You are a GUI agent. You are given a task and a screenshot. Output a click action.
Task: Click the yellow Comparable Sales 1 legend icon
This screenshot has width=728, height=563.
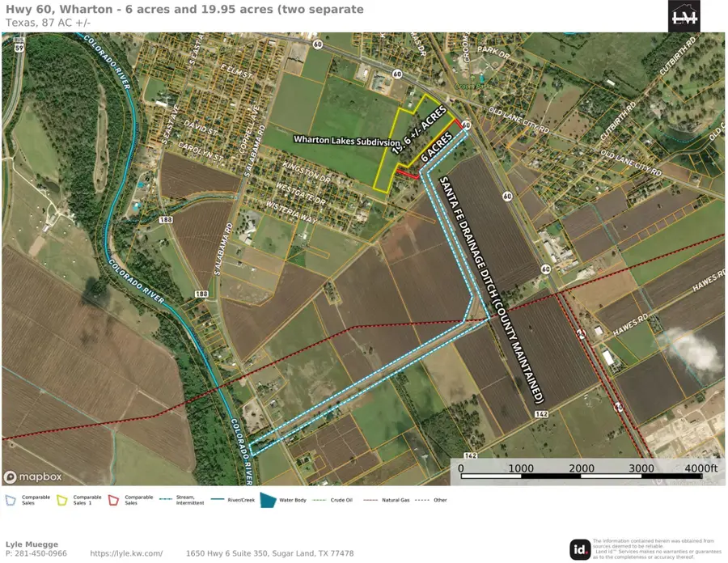62,501
